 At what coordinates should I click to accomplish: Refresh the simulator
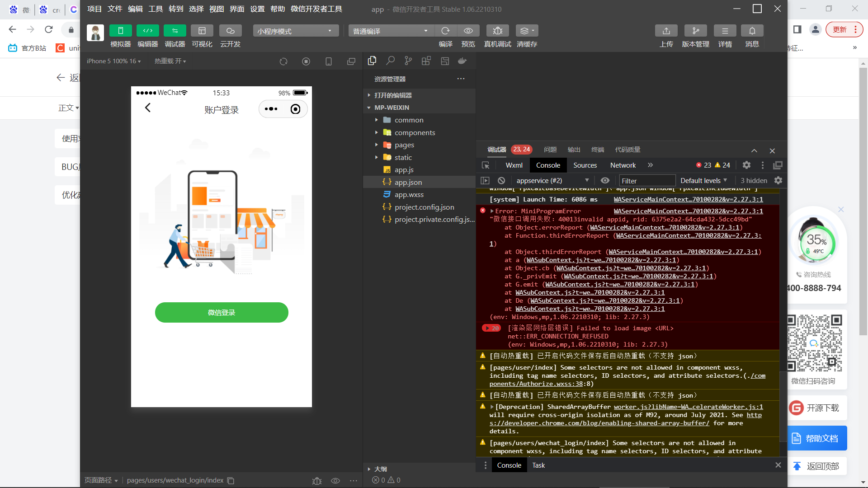pyautogui.click(x=283, y=61)
